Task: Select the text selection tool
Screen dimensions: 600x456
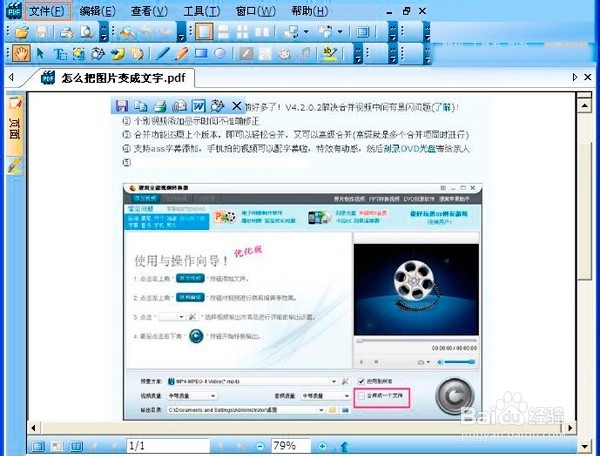Action: [60, 54]
